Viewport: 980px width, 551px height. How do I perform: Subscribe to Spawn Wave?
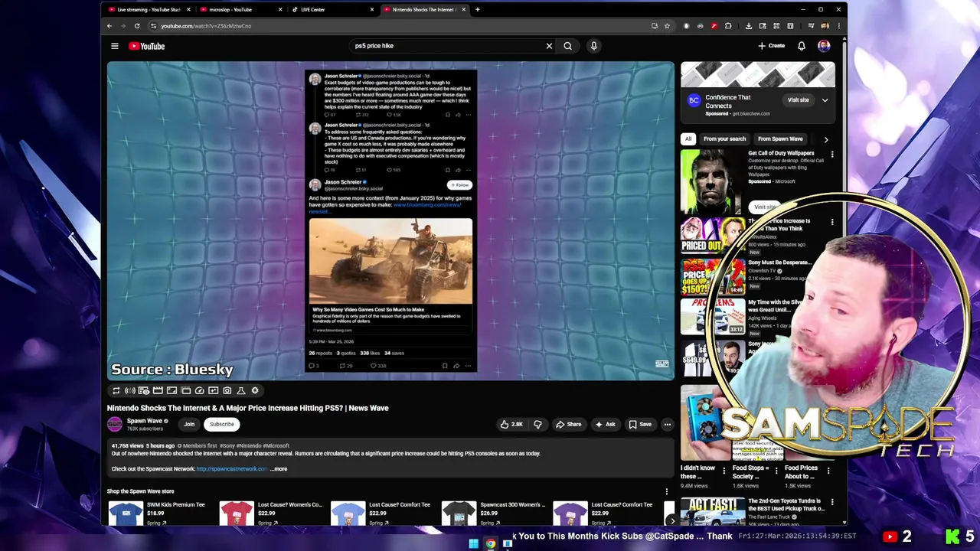pyautogui.click(x=222, y=424)
